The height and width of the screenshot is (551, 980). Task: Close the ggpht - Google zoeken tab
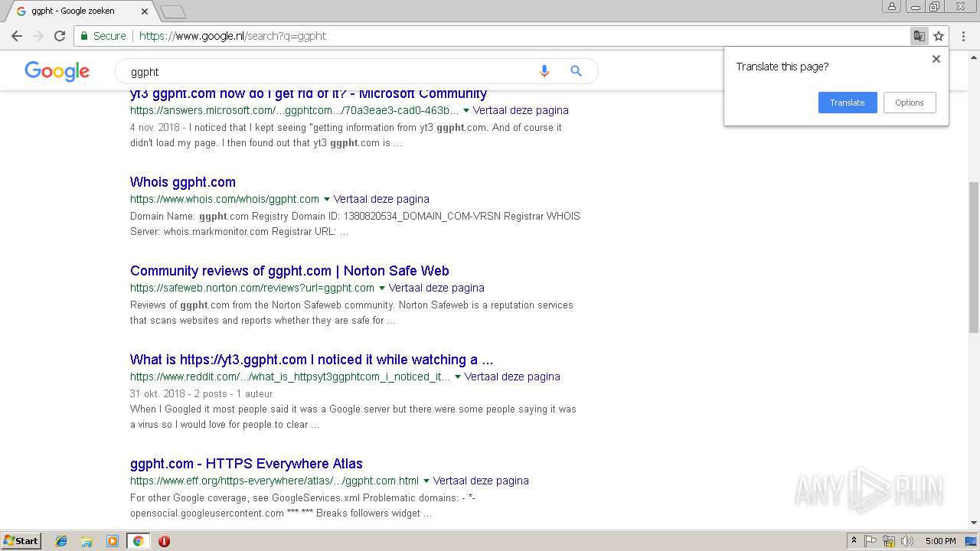pyautogui.click(x=145, y=11)
